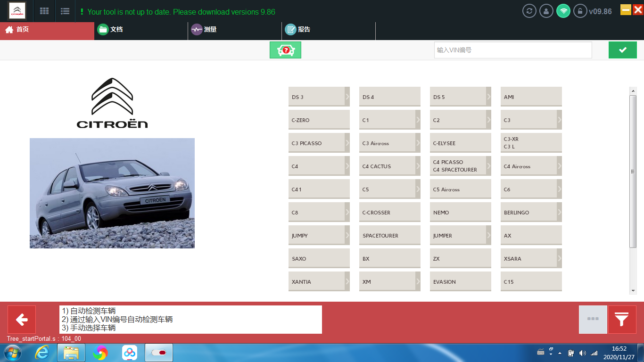644x362 pixels.
Task: Select the C-CROSSER model
Action: point(390,212)
